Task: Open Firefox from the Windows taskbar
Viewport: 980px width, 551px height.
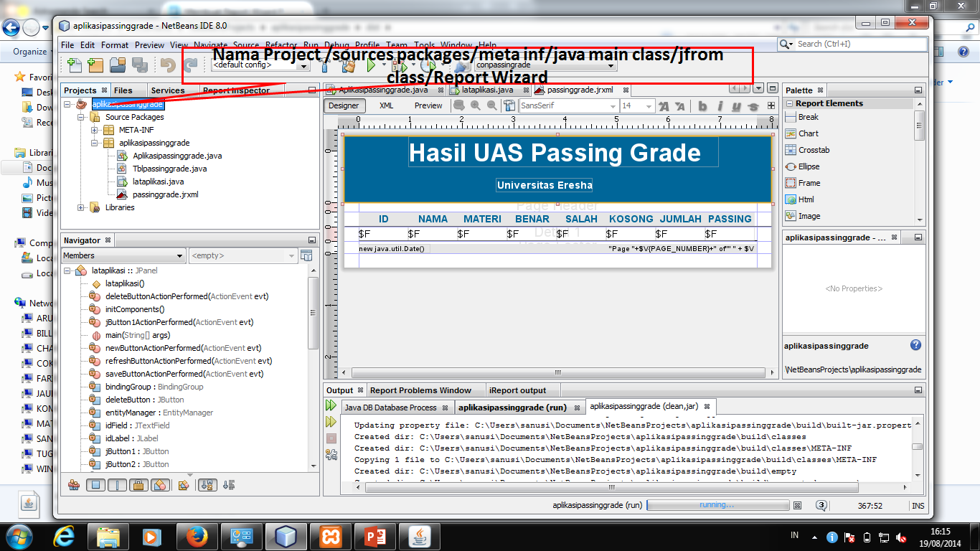Action: pyautogui.click(x=197, y=536)
